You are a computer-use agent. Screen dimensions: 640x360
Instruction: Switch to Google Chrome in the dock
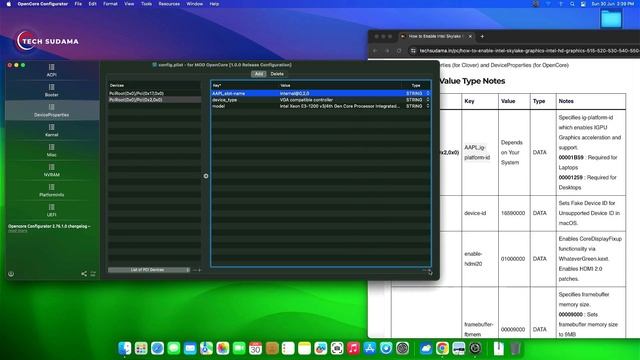[x=442, y=348]
